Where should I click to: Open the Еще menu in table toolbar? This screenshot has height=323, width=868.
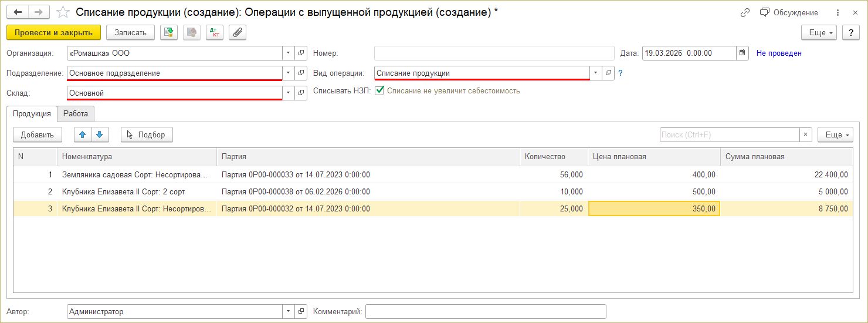[835, 134]
